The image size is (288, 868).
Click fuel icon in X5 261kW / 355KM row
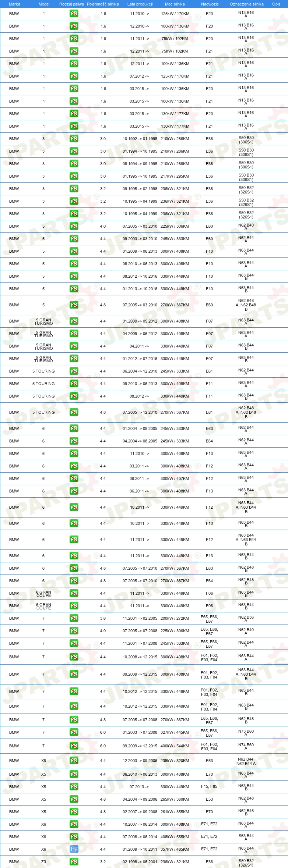[x=74, y=812]
